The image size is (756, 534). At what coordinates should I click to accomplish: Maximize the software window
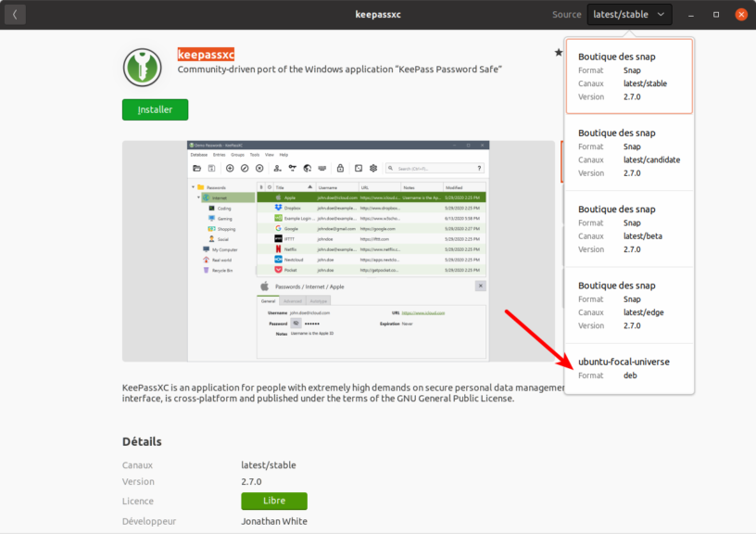716,15
